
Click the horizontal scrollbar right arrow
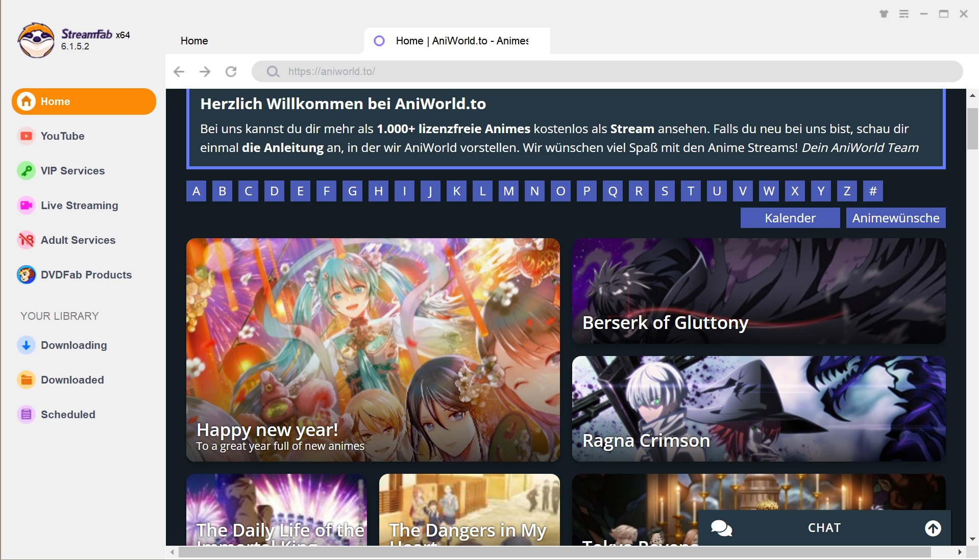960,552
